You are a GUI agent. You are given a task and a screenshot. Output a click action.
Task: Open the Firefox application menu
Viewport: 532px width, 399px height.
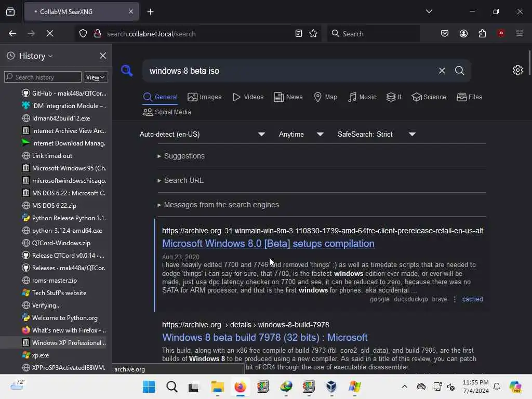pos(520,33)
